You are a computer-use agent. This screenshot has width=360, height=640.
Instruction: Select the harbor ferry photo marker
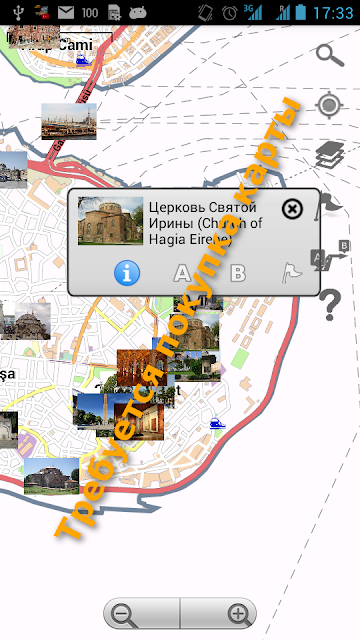[69, 121]
